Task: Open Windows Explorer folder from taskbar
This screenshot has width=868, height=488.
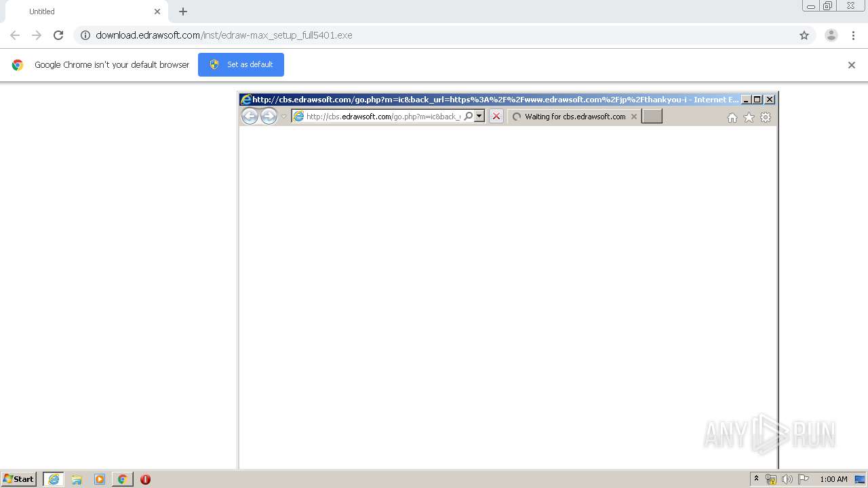Action: [77, 479]
